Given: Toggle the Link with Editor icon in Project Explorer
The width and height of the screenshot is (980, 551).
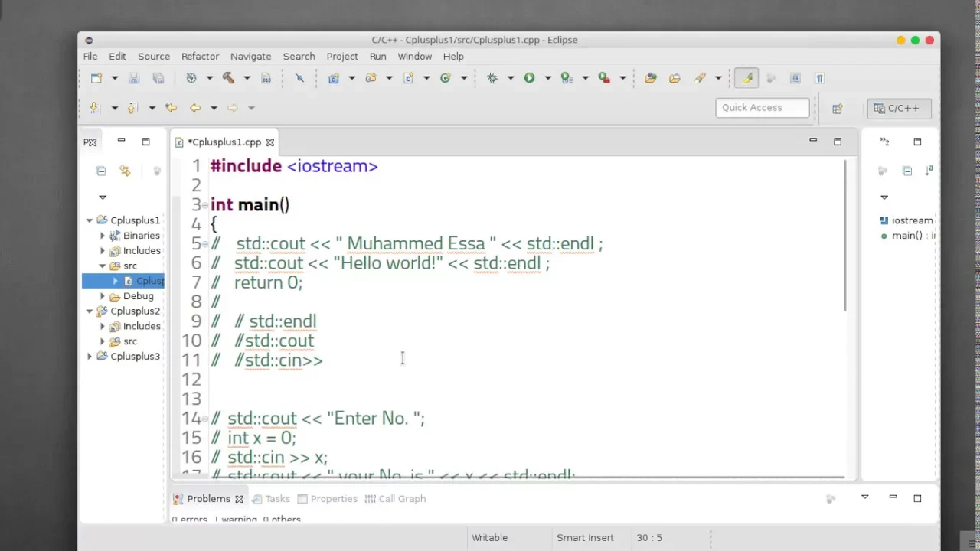Looking at the screenshot, I should click(x=125, y=170).
